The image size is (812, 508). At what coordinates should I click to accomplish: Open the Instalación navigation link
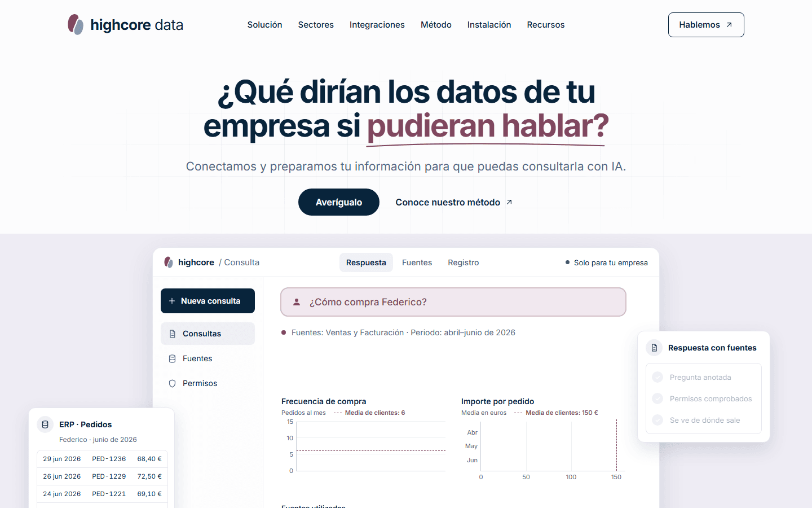pyautogui.click(x=489, y=25)
